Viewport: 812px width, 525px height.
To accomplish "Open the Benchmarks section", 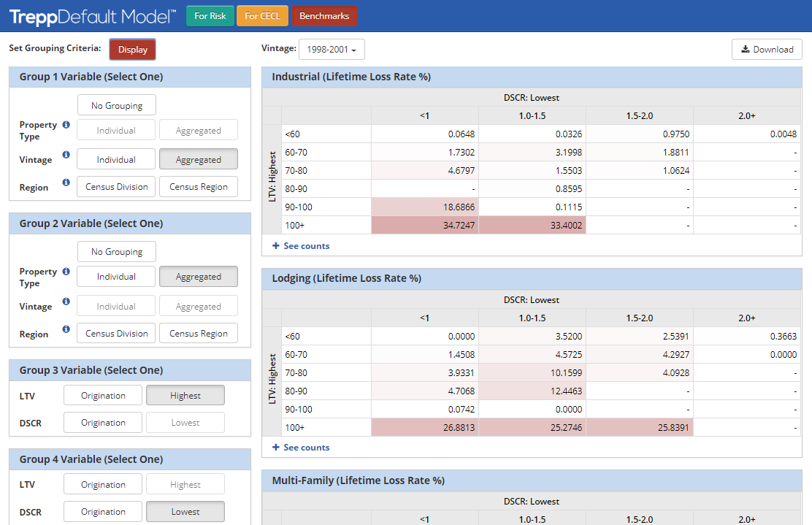I will [x=324, y=15].
